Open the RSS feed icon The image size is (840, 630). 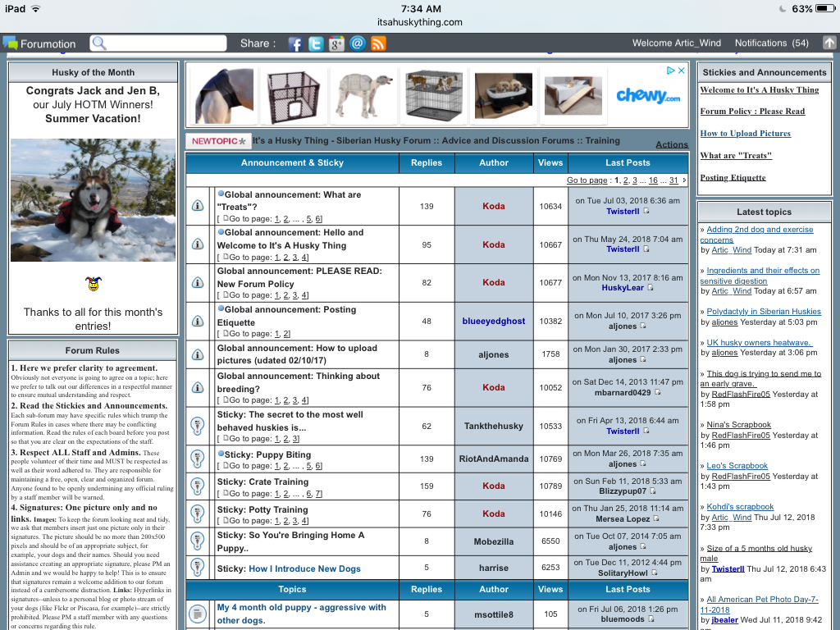378,44
